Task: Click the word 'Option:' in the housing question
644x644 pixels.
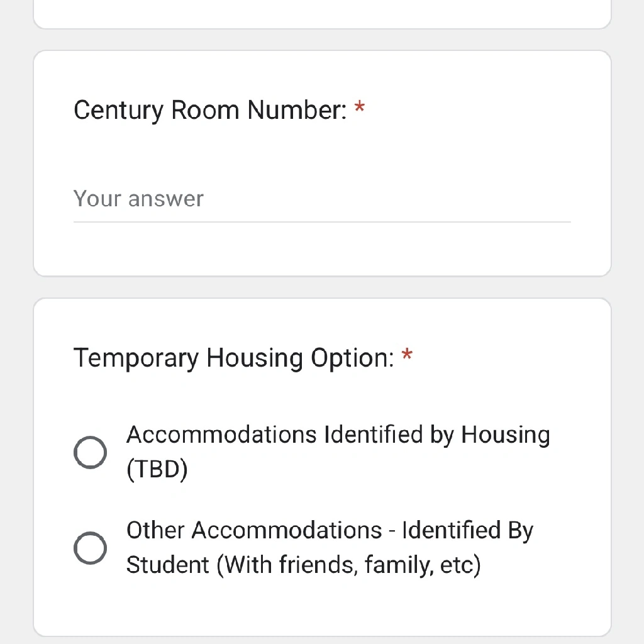Action: pyautogui.click(x=352, y=358)
